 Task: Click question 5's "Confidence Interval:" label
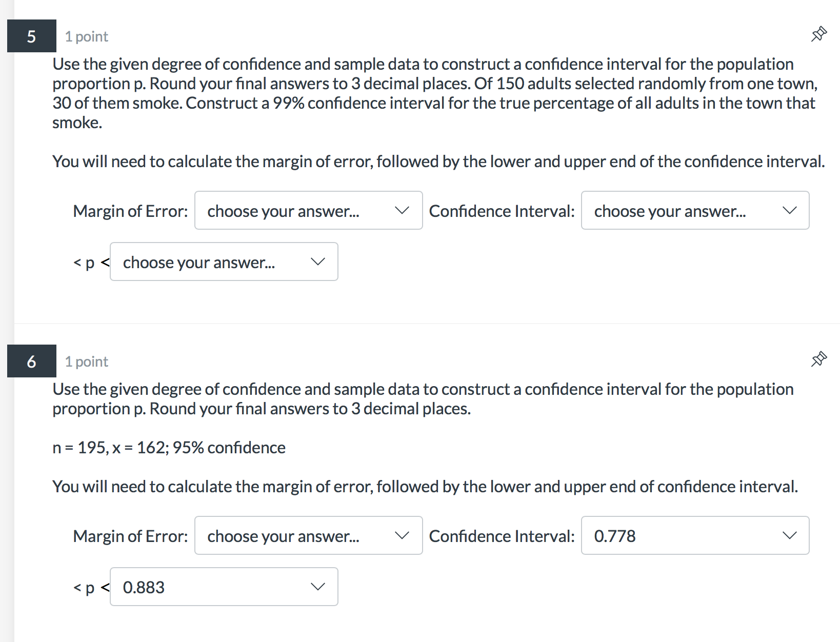(x=502, y=211)
